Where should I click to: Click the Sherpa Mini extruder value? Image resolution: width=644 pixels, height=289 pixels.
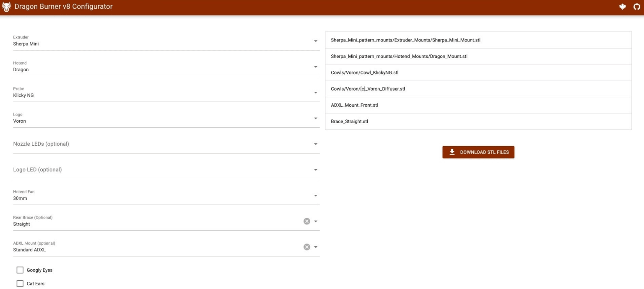26,44
